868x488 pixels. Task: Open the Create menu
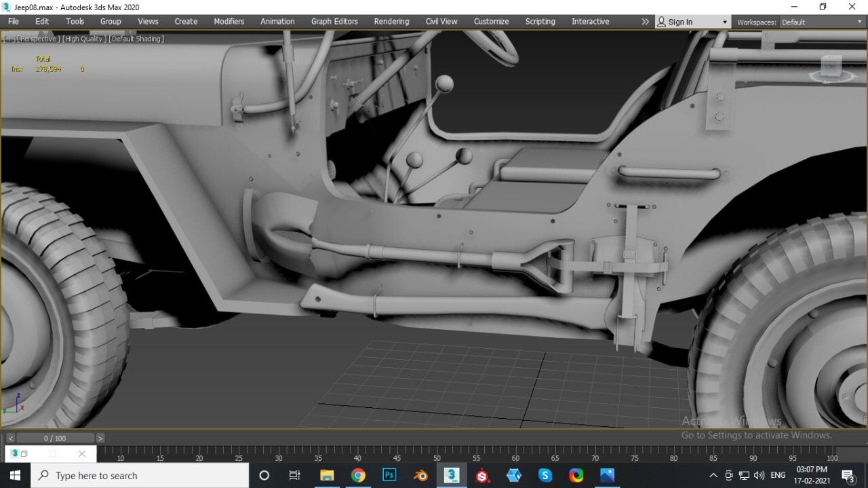(x=186, y=22)
